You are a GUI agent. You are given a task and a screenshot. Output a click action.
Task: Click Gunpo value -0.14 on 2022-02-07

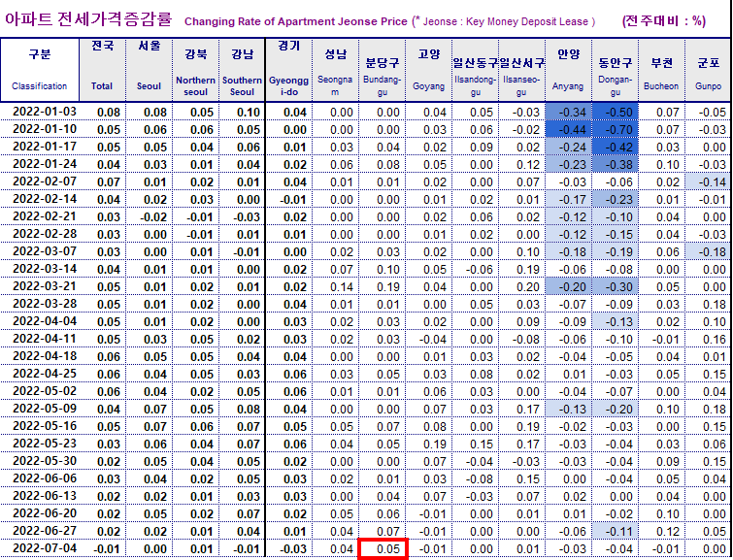(708, 181)
